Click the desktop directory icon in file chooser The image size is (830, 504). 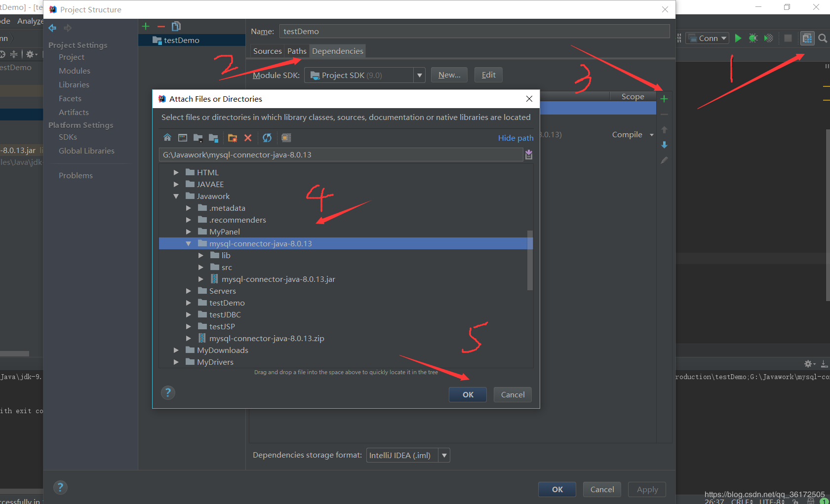(183, 138)
